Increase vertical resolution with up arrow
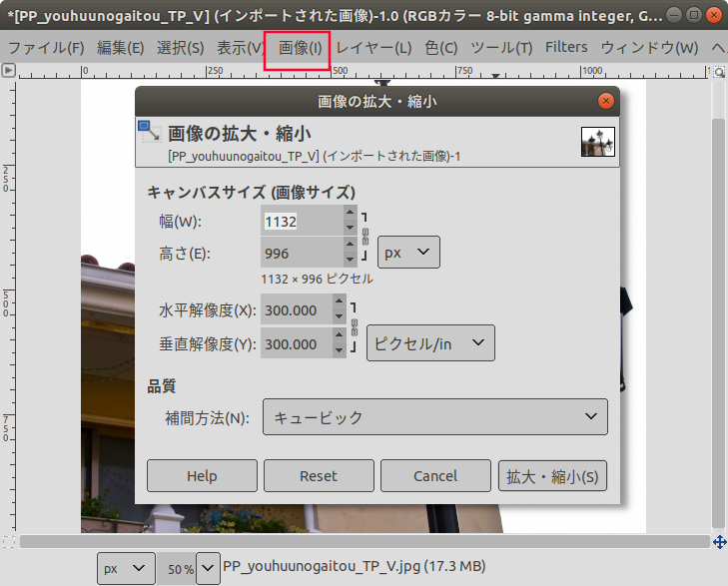The image size is (728, 586). [x=340, y=335]
